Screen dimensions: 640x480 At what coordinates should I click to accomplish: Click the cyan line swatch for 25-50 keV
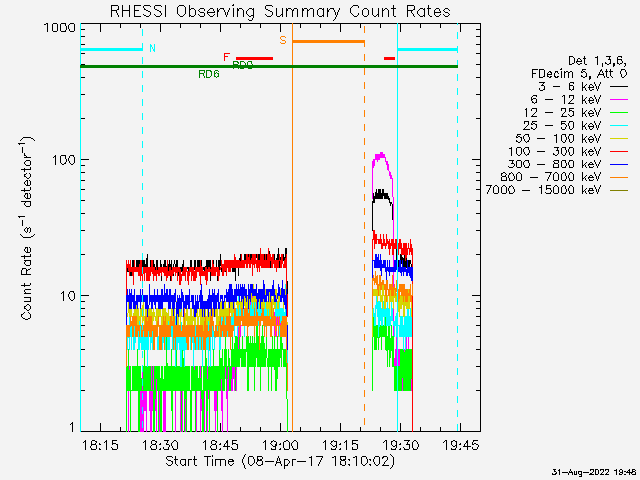[x=619, y=126]
